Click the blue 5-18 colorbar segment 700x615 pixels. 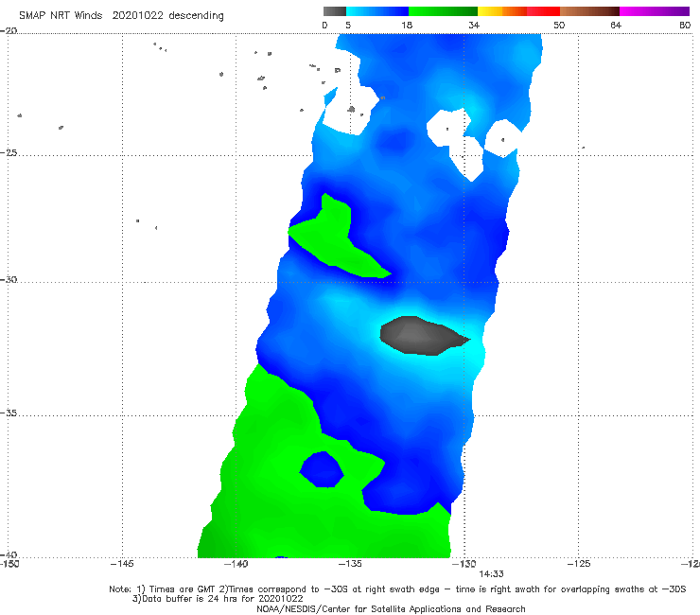click(x=377, y=11)
